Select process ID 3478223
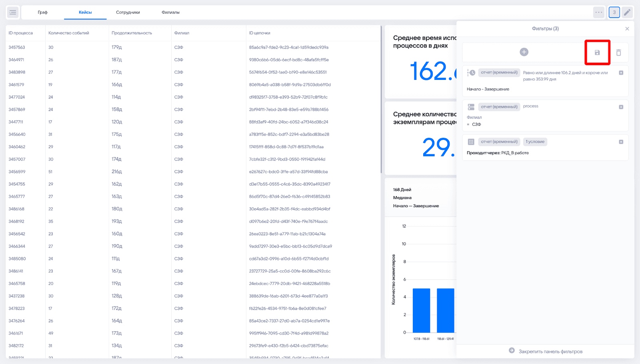640x364 pixels. [x=16, y=308]
